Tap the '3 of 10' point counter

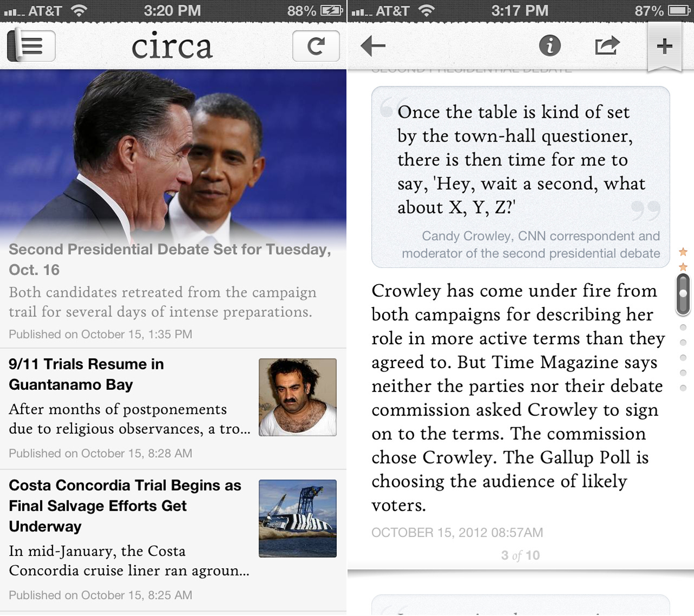pos(520,555)
